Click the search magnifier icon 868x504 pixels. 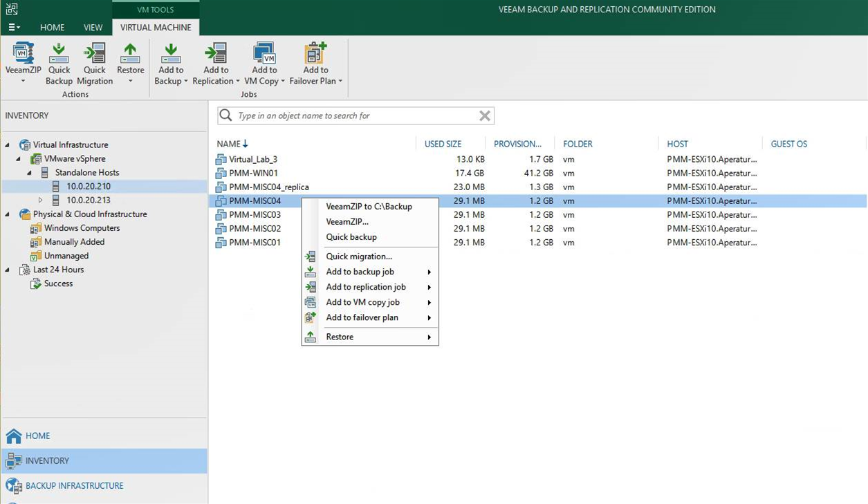click(x=225, y=115)
